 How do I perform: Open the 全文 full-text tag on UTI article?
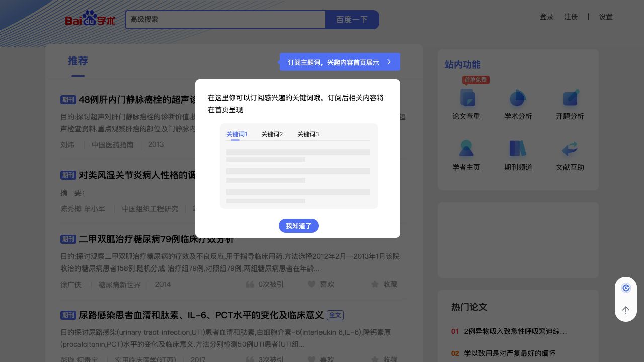(x=335, y=315)
